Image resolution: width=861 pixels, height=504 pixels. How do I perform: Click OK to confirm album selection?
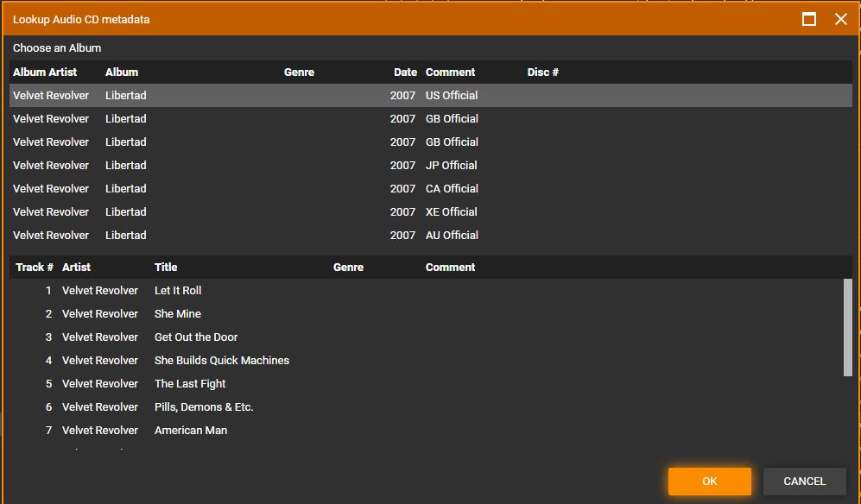[x=709, y=482]
